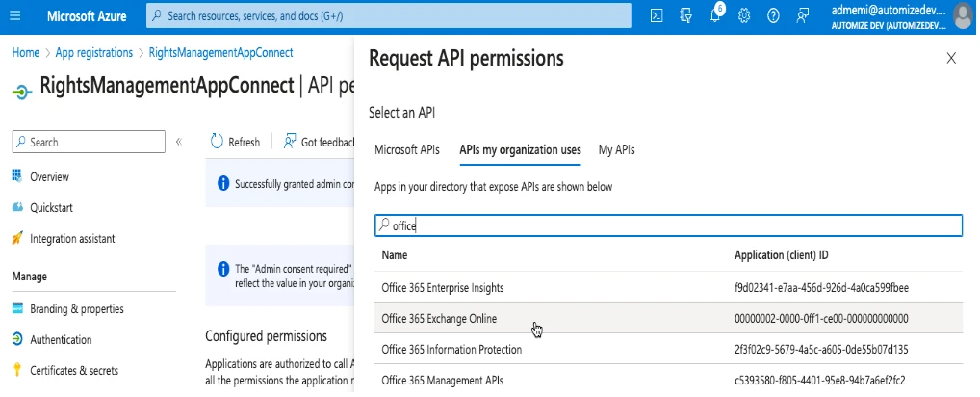Open the Directories and subscriptions filter icon

685,15
